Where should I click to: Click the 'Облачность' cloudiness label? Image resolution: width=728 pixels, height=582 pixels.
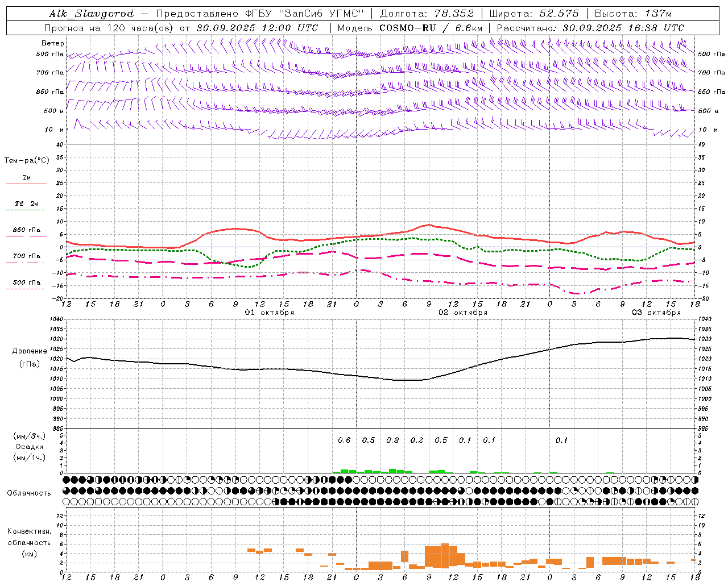point(29,493)
